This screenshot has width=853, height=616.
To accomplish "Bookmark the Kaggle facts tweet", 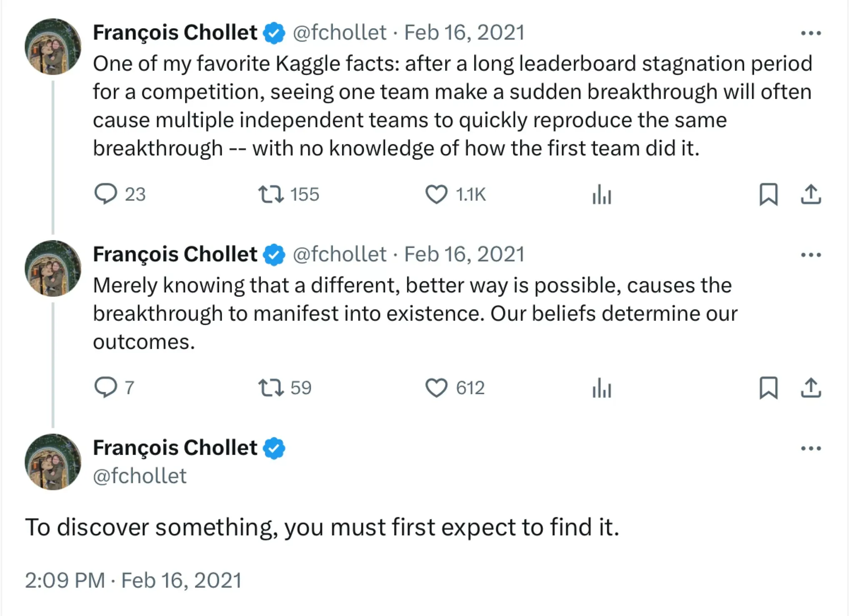I will tap(768, 194).
